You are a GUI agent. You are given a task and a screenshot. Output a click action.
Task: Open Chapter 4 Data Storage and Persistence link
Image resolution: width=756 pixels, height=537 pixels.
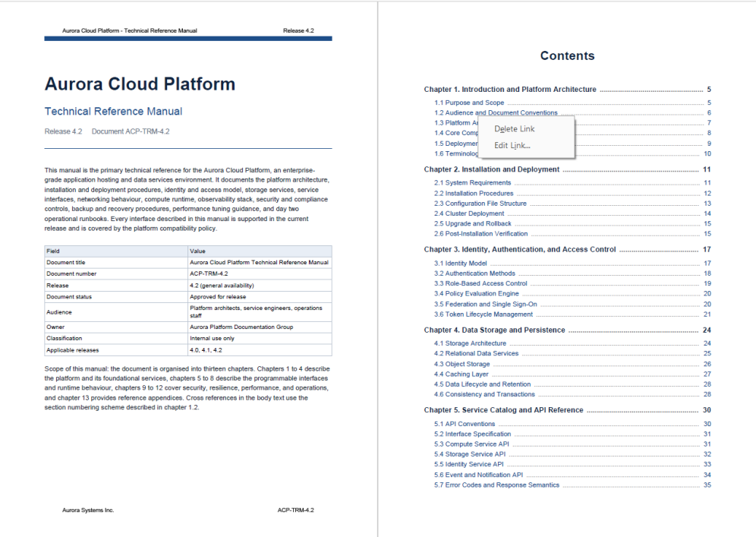[494, 330]
